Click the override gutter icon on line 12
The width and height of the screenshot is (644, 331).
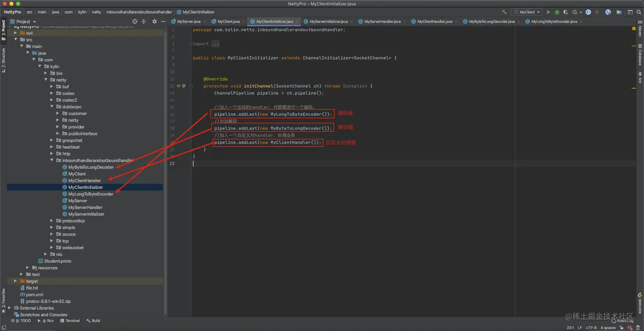(179, 86)
